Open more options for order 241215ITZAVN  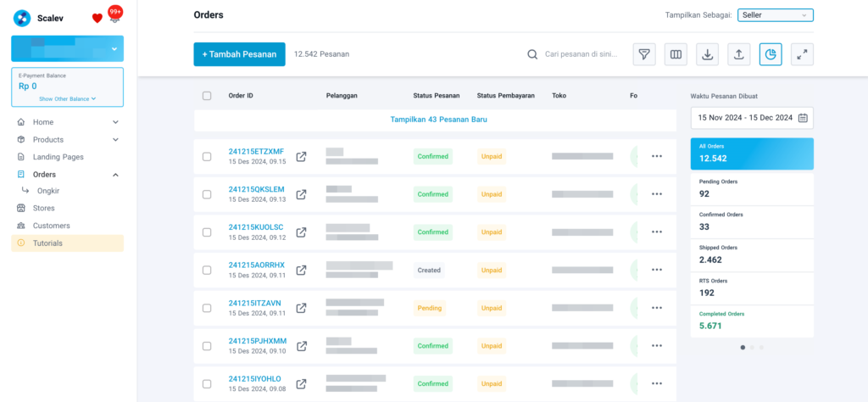click(x=657, y=307)
